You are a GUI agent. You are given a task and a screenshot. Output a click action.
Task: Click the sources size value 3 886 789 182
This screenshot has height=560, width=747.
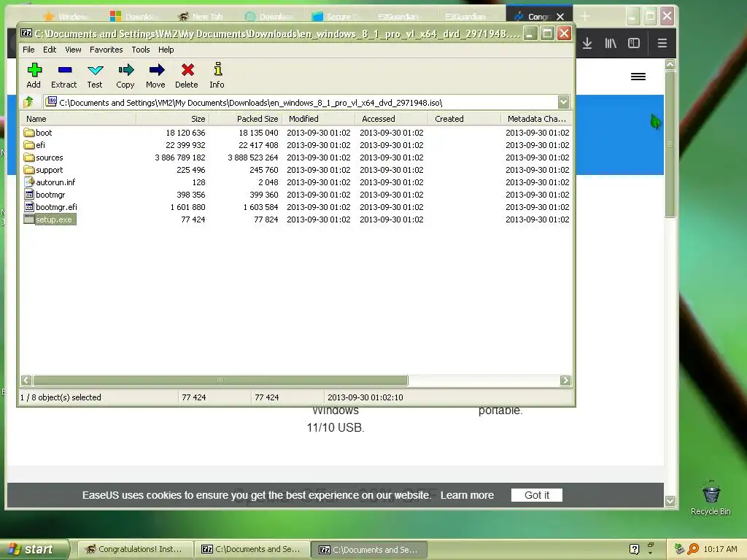pyautogui.click(x=180, y=157)
